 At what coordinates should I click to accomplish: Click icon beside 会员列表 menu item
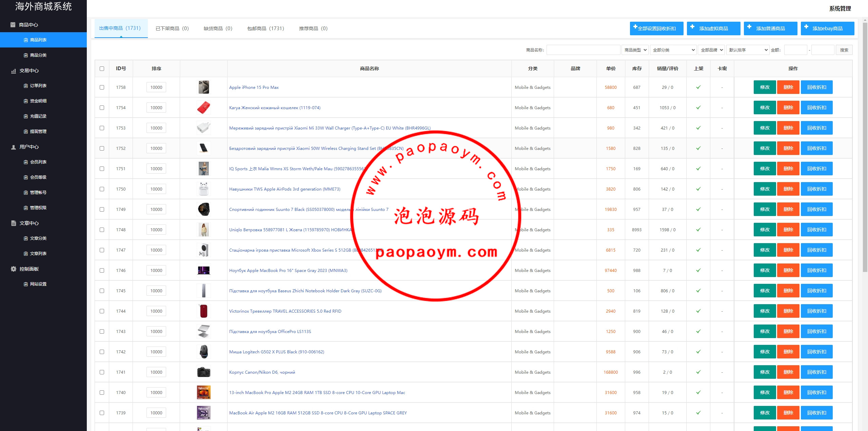coord(26,162)
